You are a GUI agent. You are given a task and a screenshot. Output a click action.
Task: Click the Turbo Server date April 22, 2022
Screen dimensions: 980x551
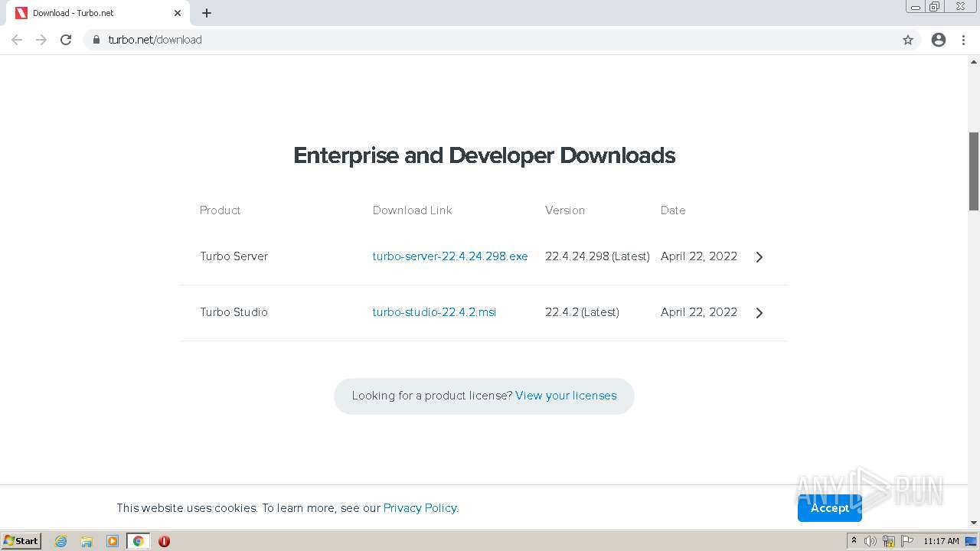[x=699, y=256]
